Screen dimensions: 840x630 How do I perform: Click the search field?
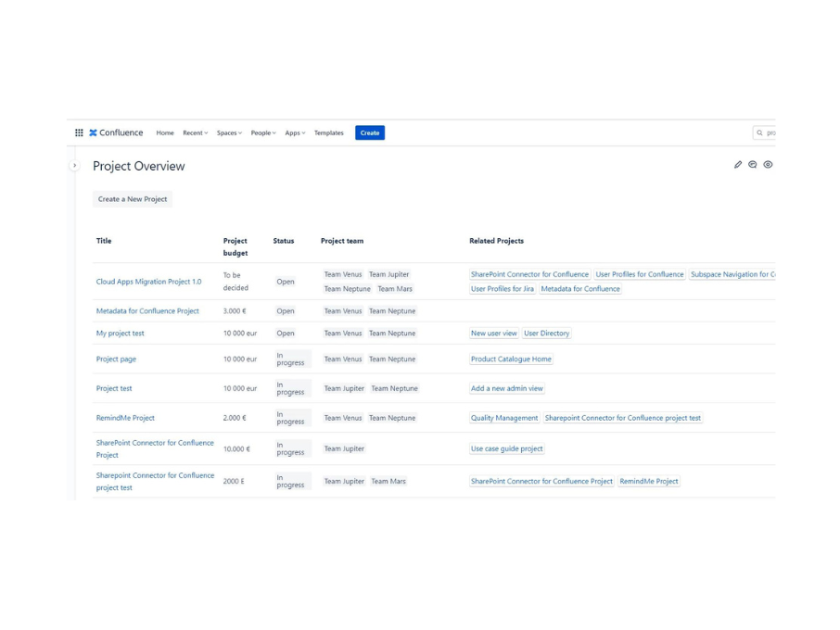pos(765,132)
